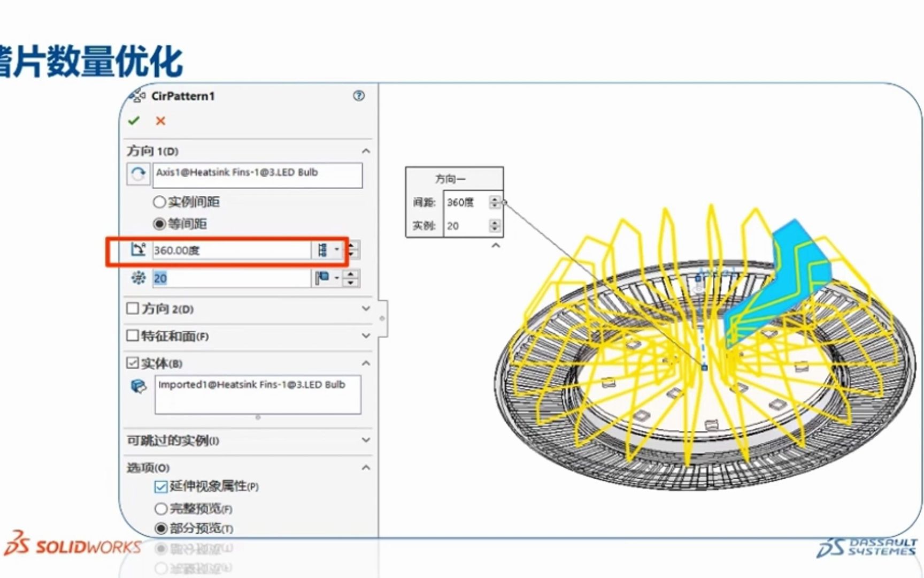Click the Imported1@Heatsink Fins-1 body selection box

click(x=258, y=394)
